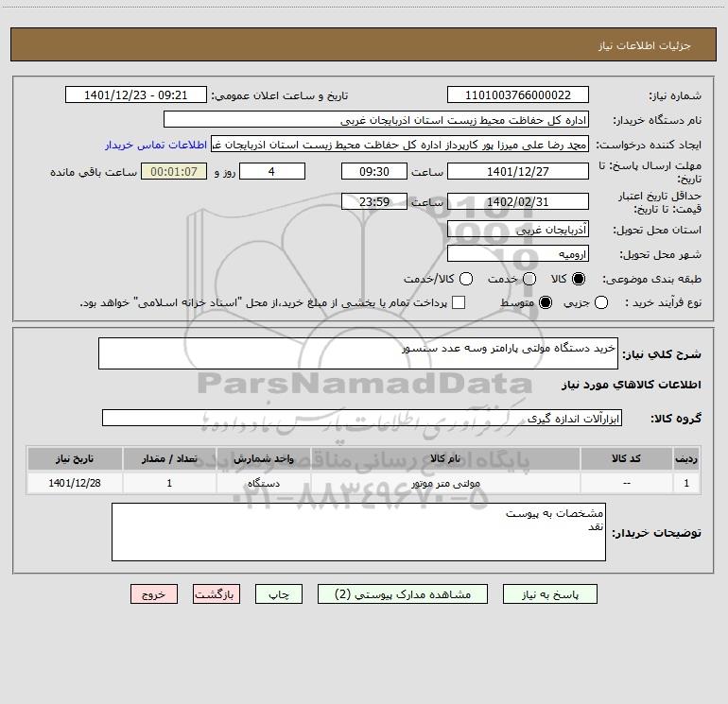Click the buyer organization name field

[376, 120]
